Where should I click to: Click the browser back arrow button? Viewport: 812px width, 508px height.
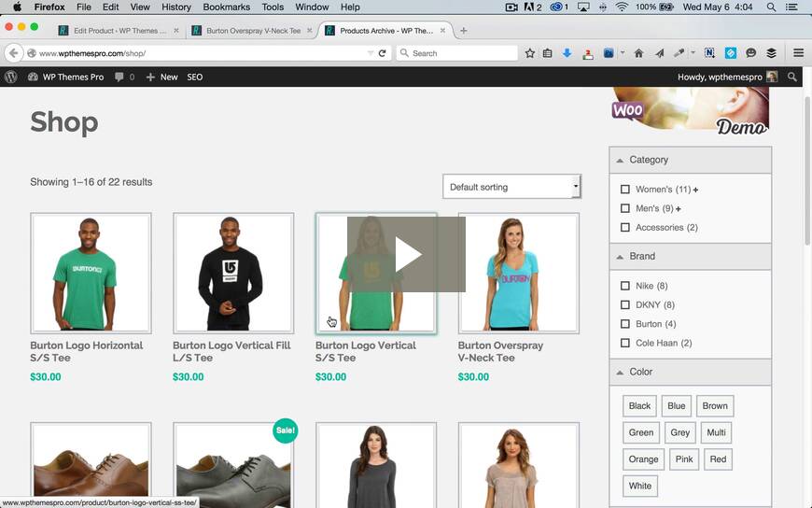click(x=14, y=53)
